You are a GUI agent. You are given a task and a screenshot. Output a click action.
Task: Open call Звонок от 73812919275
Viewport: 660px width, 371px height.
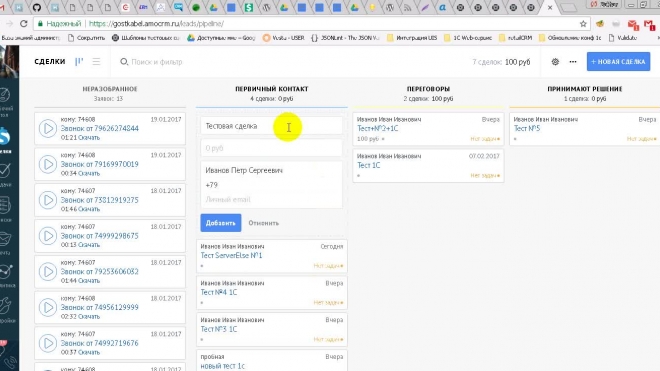(99, 200)
